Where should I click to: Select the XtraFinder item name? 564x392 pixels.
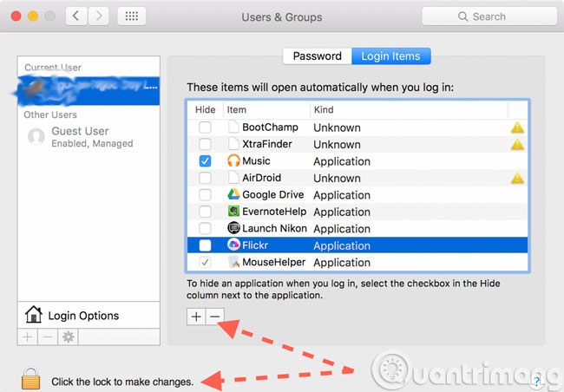267,144
